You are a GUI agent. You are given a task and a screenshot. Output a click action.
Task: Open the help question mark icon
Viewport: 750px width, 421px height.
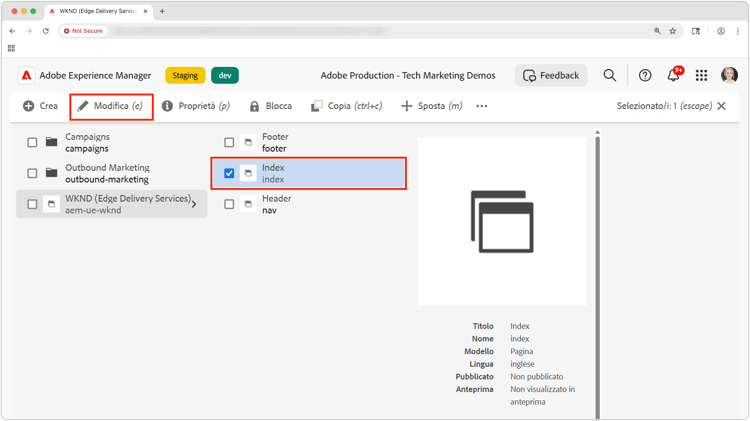(x=645, y=75)
